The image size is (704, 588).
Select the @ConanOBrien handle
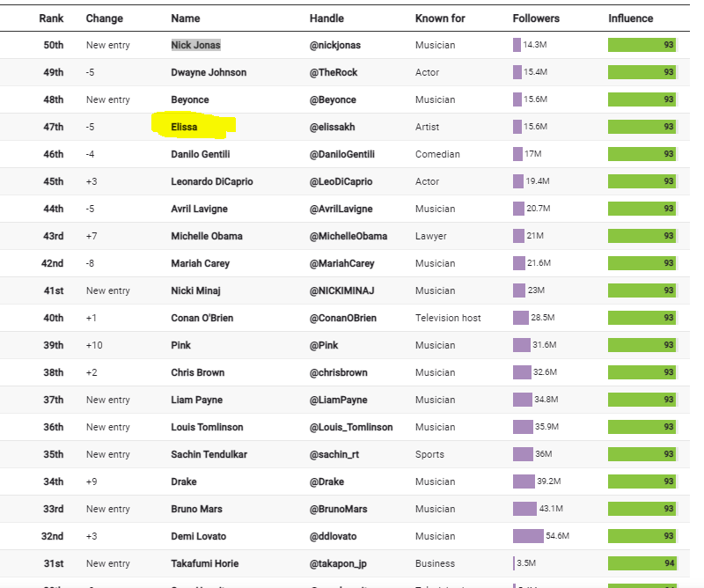coord(343,318)
